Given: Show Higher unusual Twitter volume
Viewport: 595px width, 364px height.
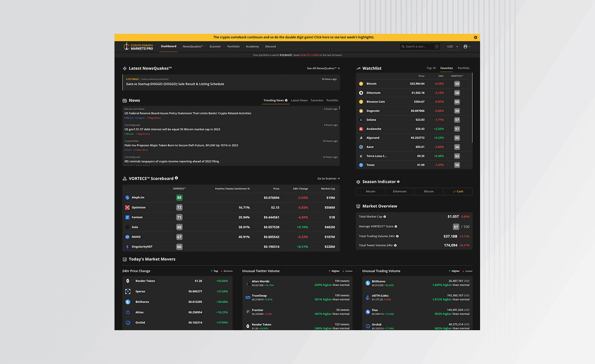Looking at the screenshot, I should pos(334,271).
